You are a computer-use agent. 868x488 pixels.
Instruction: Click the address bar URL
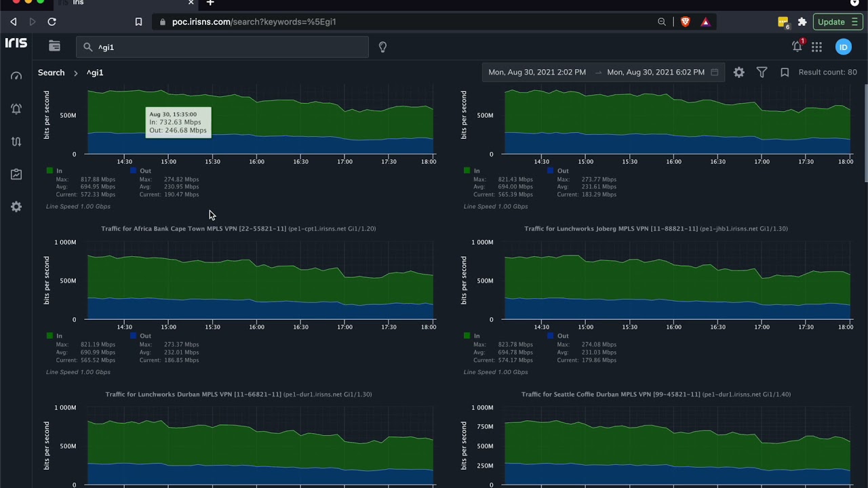coord(254,22)
